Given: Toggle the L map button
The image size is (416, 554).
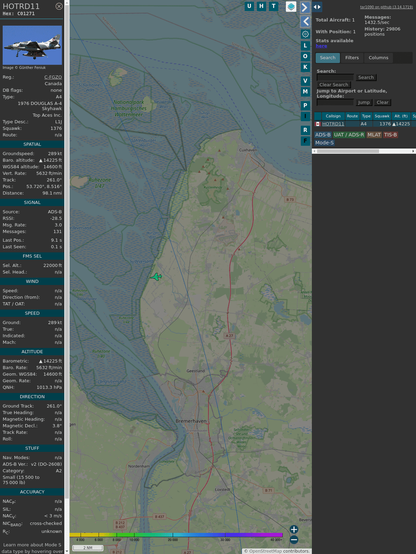Looking at the screenshot, I should pos(305,45).
